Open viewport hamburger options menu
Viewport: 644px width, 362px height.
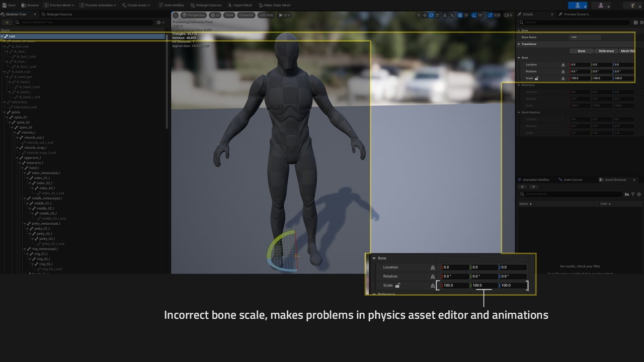point(176,15)
